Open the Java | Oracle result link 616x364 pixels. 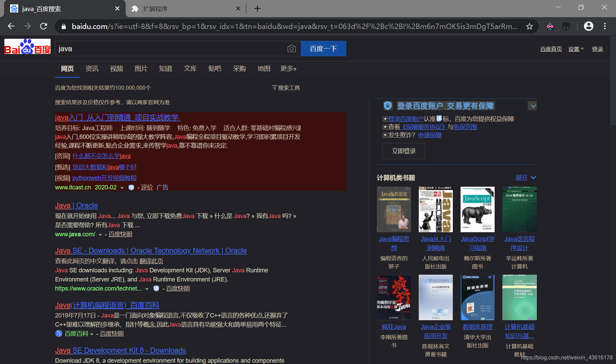coord(76,205)
